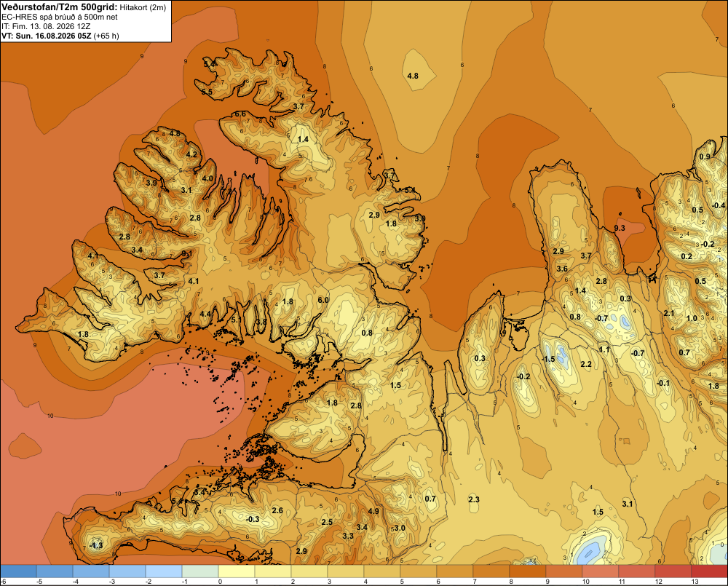Click the 'IT: Fim. 13. 08. 2026 12Z' line
Screen dimensions: 728x586
click(46, 26)
